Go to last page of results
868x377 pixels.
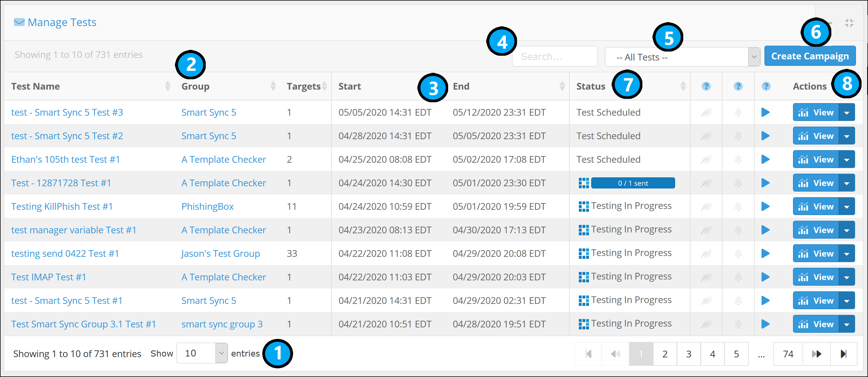pyautogui.click(x=843, y=354)
